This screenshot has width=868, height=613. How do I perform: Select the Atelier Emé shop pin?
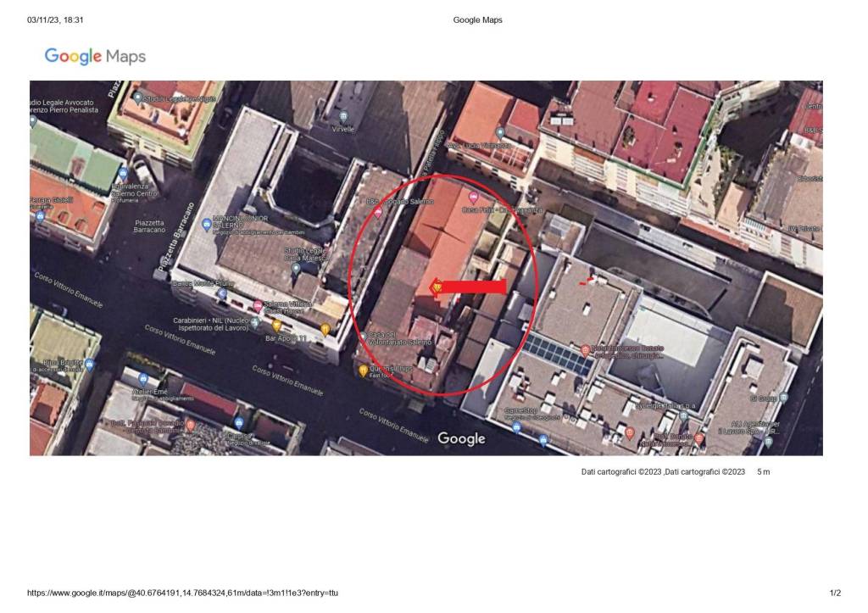tap(142, 379)
